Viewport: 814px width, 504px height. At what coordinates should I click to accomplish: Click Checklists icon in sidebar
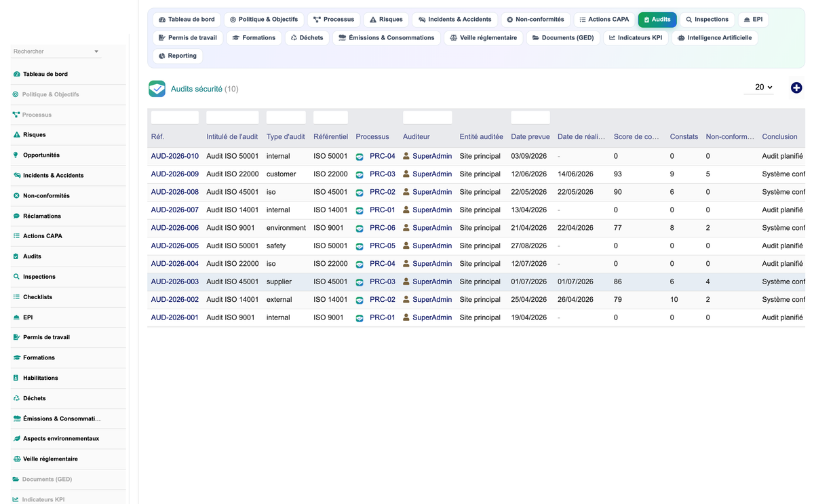[16, 297]
